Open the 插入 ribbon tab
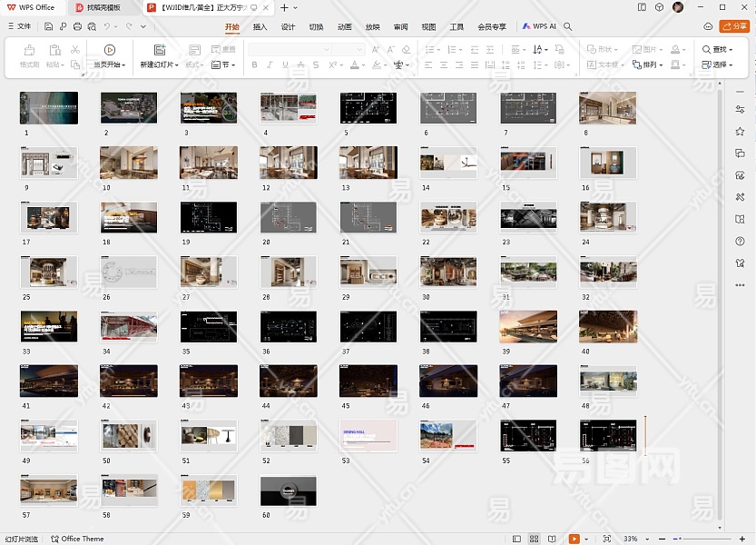 pos(260,27)
